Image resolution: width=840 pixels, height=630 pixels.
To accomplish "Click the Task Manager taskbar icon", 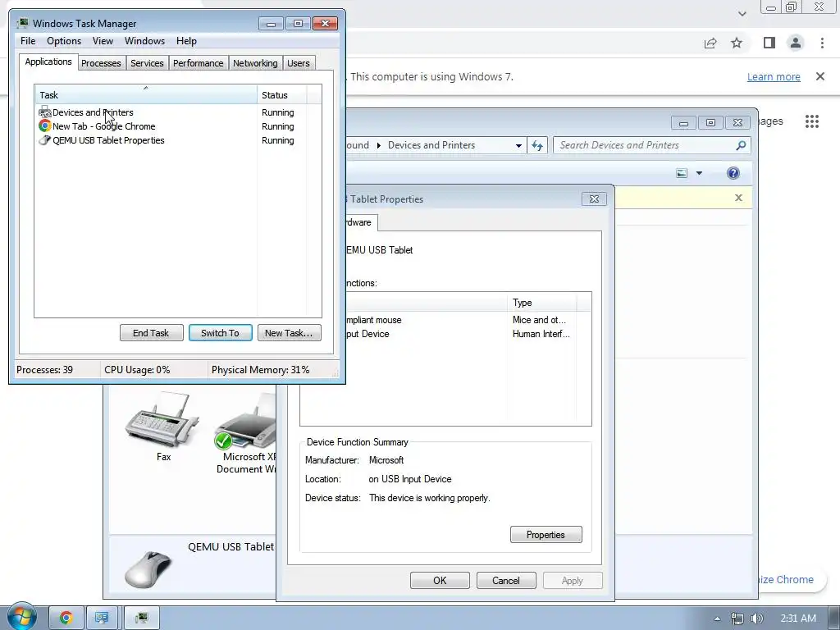I will click(141, 619).
